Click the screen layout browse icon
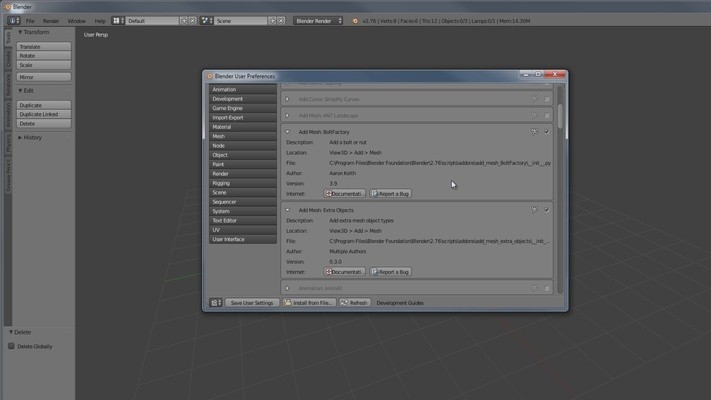 click(x=118, y=21)
